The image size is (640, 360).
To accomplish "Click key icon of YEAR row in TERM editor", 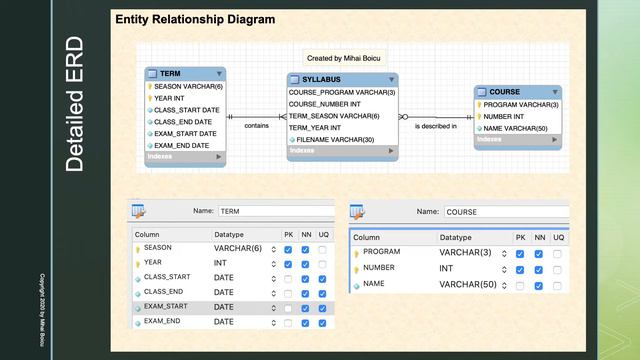I will pos(138,264).
